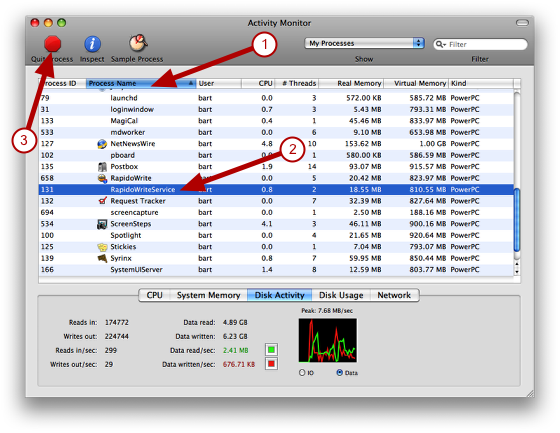Select the MagiCal process row
The height and width of the screenshot is (433, 560).
point(276,121)
